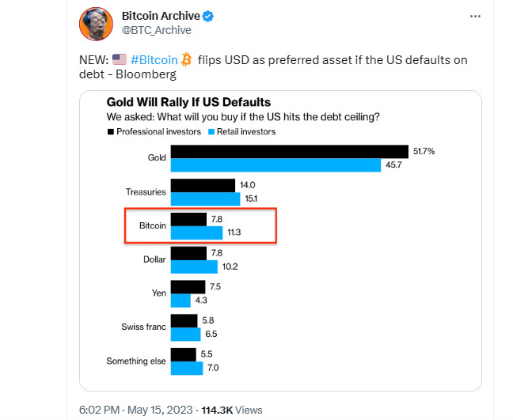Click the red-highlighted Bitcoin row

[x=200, y=225]
